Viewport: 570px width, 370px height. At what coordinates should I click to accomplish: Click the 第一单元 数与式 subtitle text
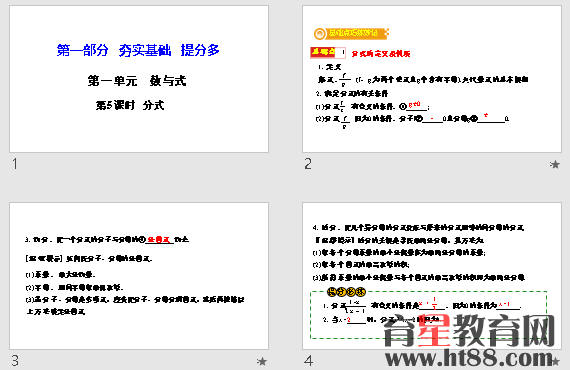click(137, 81)
